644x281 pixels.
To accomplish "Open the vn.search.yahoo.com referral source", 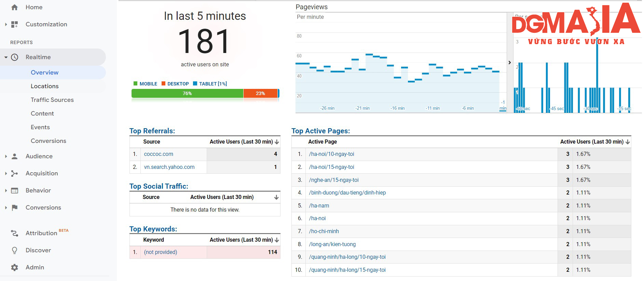I will pyautogui.click(x=169, y=167).
